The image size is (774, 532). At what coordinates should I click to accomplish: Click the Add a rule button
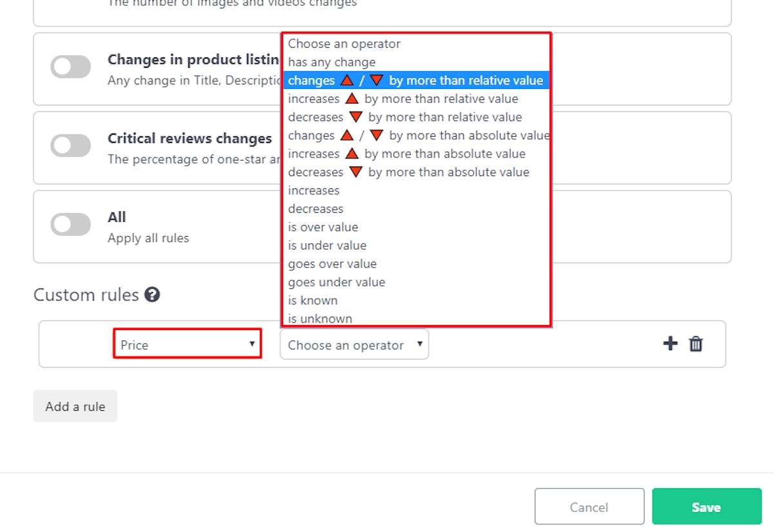click(x=75, y=406)
